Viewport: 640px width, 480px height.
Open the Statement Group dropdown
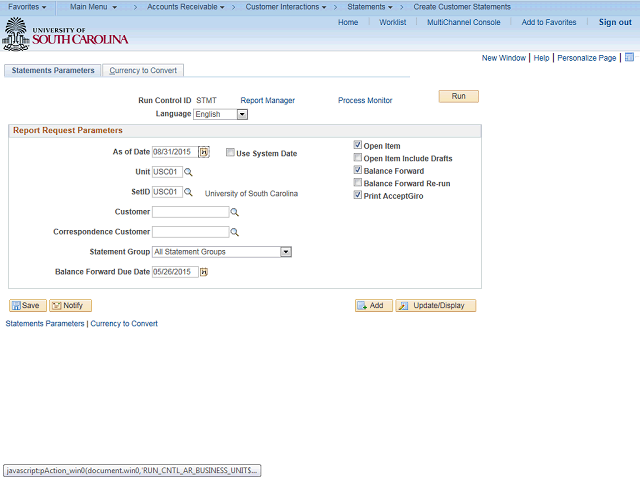click(286, 252)
